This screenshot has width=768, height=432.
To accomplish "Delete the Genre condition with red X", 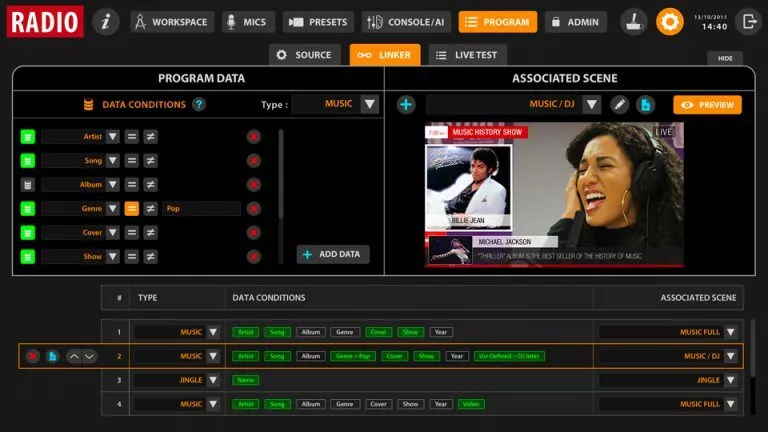I will (x=254, y=209).
